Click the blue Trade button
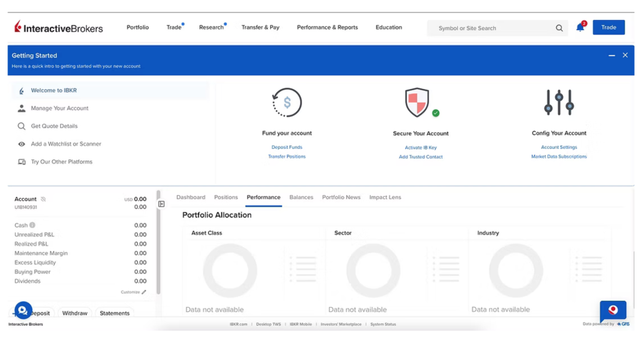This screenshot has width=644, height=339. [609, 28]
